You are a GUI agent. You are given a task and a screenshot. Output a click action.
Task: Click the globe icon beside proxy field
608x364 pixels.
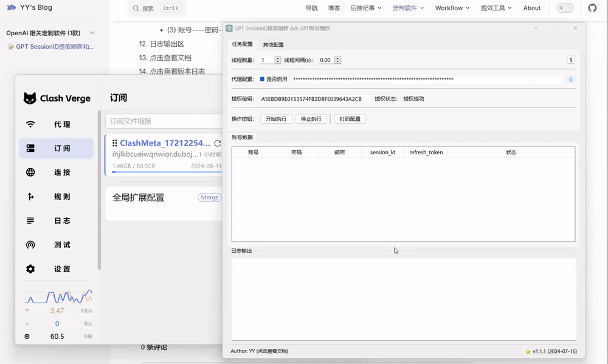click(571, 80)
